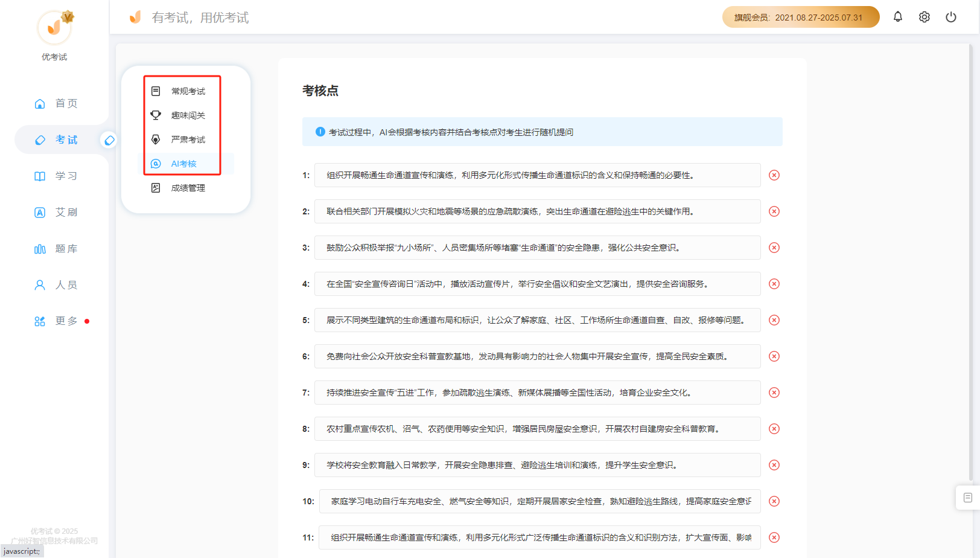Remove assessment point 8
This screenshot has height=558, width=980.
[774, 429]
